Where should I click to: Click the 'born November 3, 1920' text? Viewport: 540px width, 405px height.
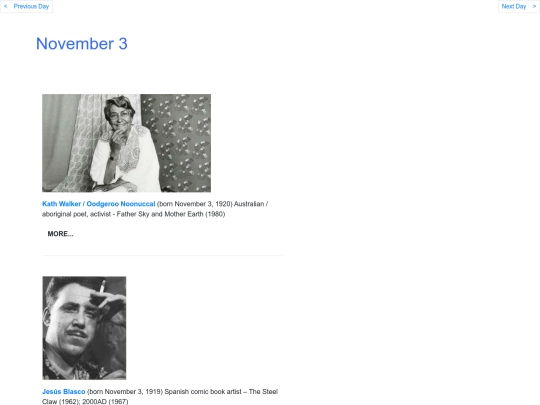click(195, 204)
